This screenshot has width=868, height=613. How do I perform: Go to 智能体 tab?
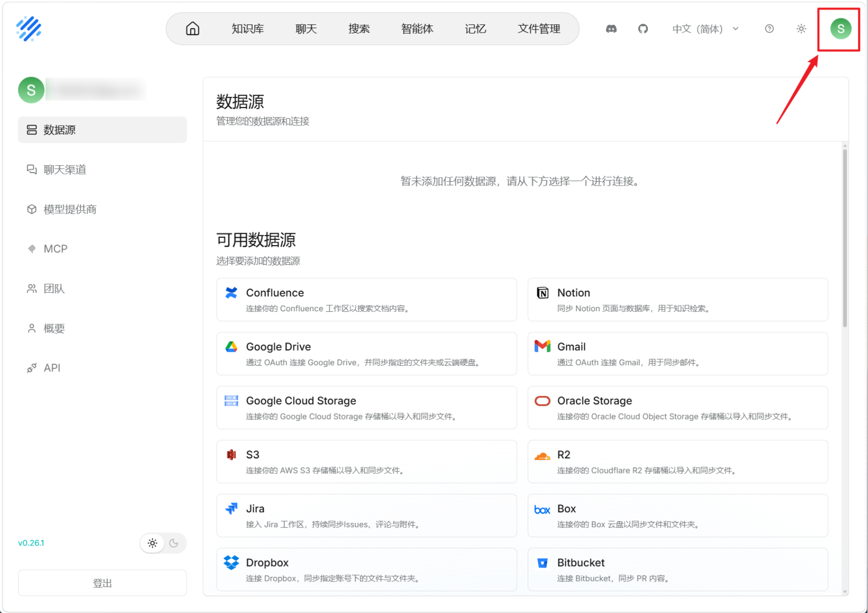(417, 29)
